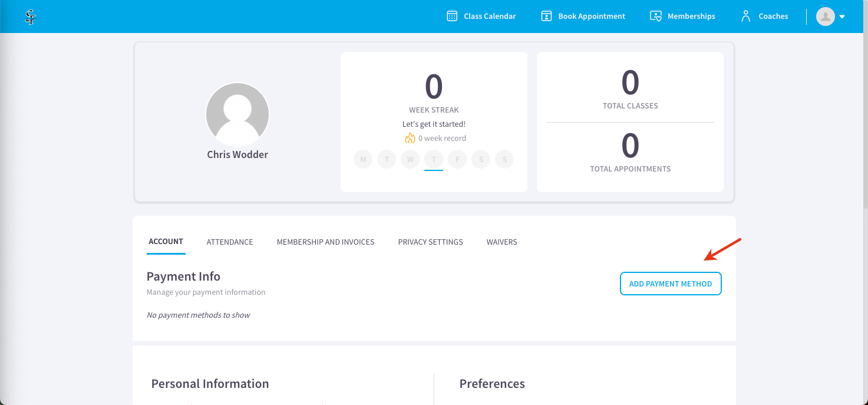Click the M day circle
The width and height of the screenshot is (868, 405).
(x=363, y=159)
